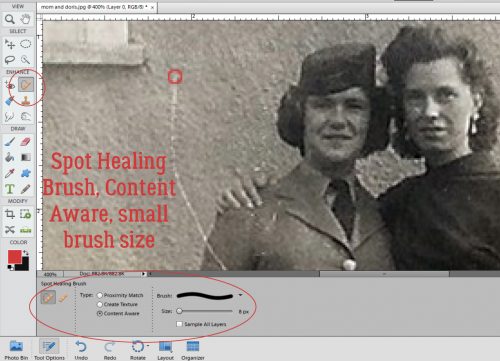Screen dimensions: 500x361
Task: Select the Pencil tool
Action: pos(26,189)
